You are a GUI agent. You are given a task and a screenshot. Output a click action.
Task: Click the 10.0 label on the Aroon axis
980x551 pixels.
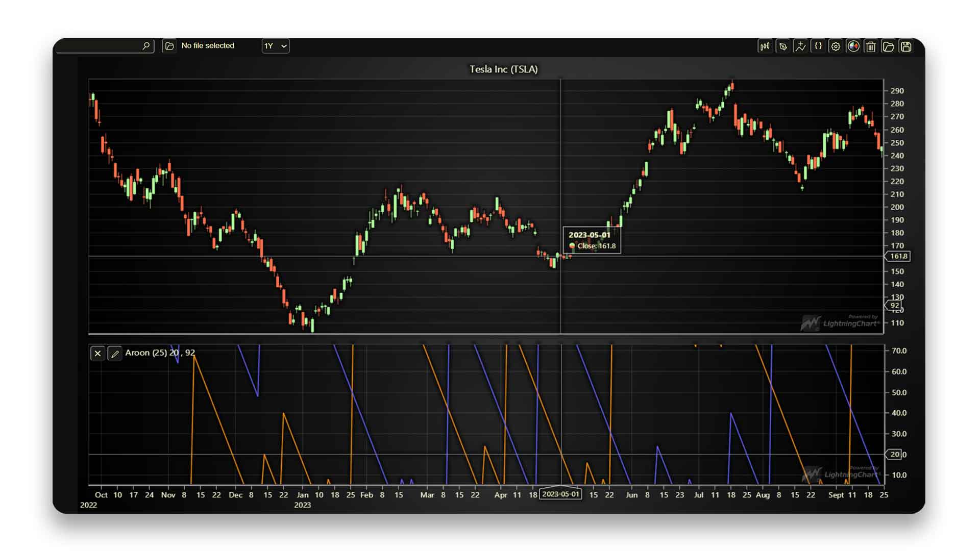(899, 474)
